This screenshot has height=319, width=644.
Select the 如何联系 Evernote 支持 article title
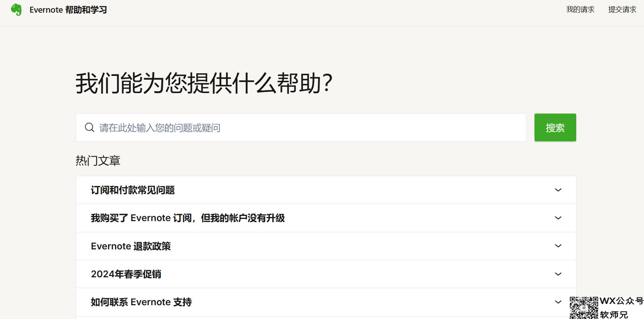[141, 302]
